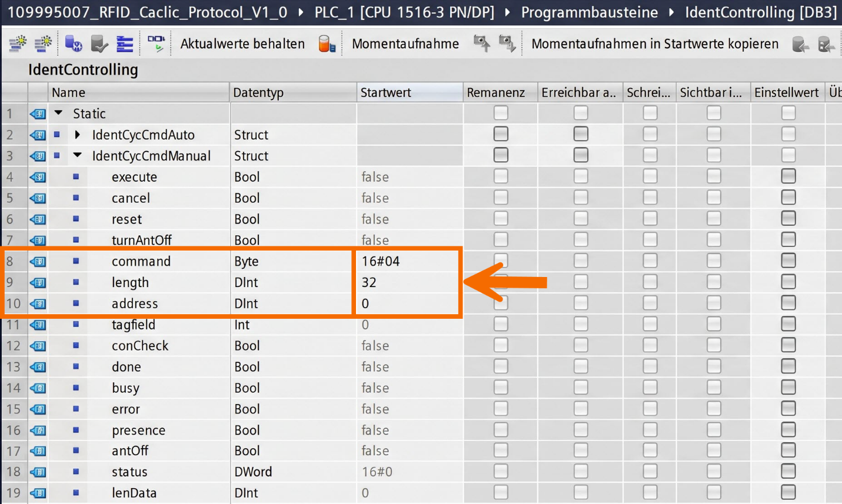The width and height of the screenshot is (842, 504).
Task: Click the tag icon in the reset row
Action: click(x=38, y=219)
